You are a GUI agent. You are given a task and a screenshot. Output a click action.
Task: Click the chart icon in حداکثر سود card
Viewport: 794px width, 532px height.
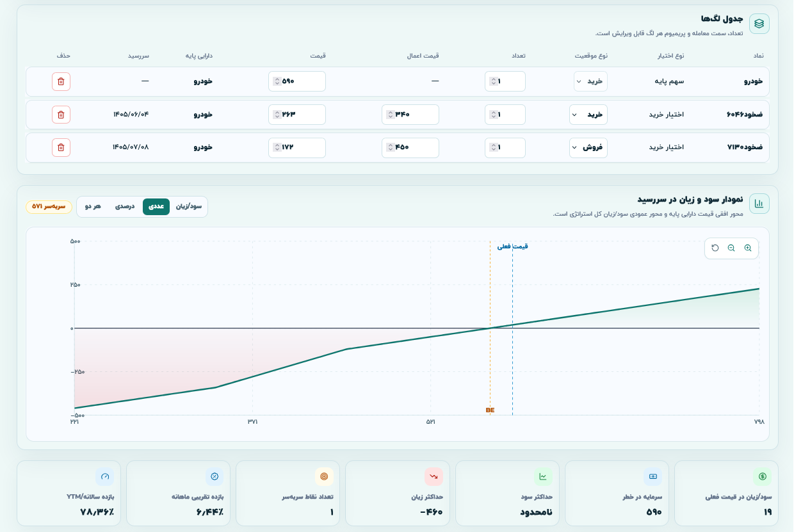click(x=543, y=476)
